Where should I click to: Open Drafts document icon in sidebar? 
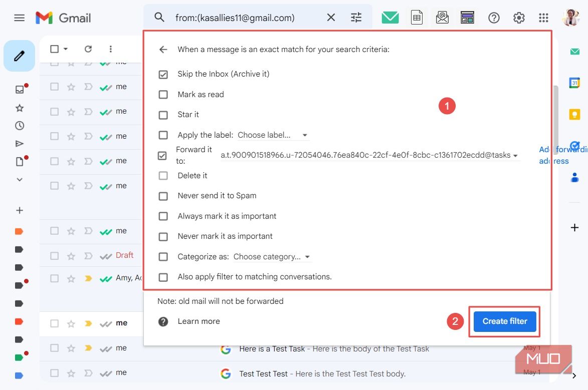pyautogui.click(x=20, y=162)
